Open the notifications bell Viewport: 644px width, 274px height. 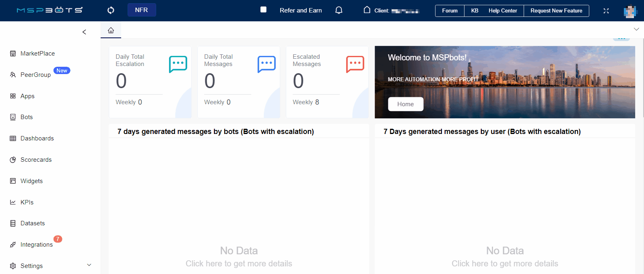pos(339,10)
